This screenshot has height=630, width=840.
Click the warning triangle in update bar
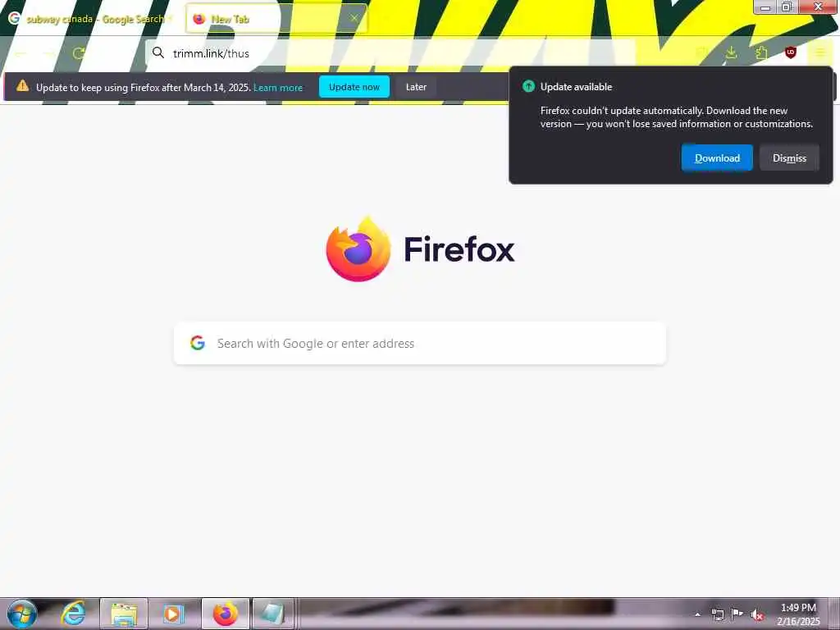(x=22, y=85)
